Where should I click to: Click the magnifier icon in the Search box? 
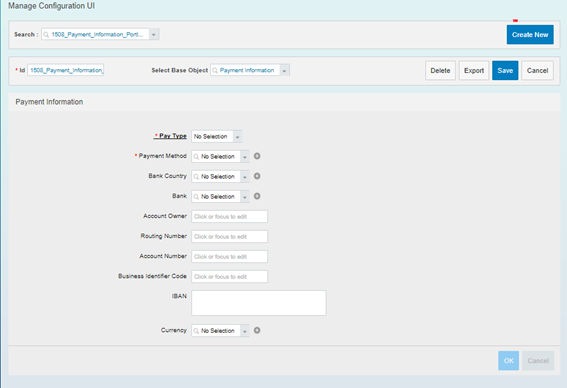[46, 35]
